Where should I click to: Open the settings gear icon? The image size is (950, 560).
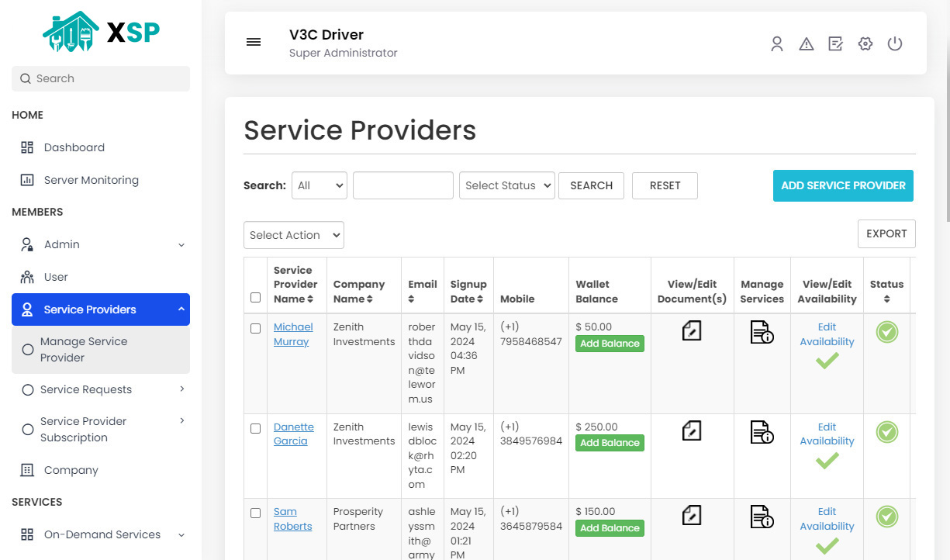click(x=865, y=44)
